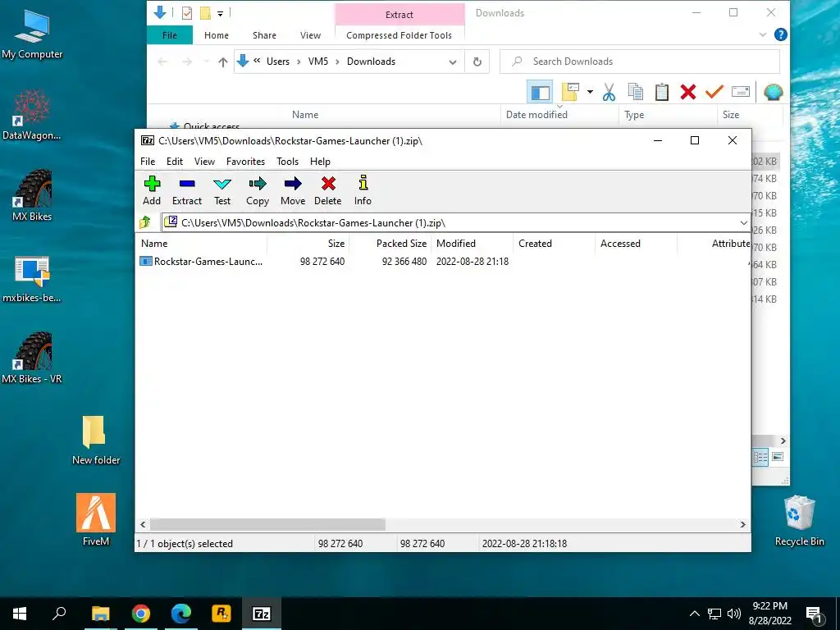Open Rockstar Games Launcher taskbar icon
The image size is (840, 630).
click(221, 614)
